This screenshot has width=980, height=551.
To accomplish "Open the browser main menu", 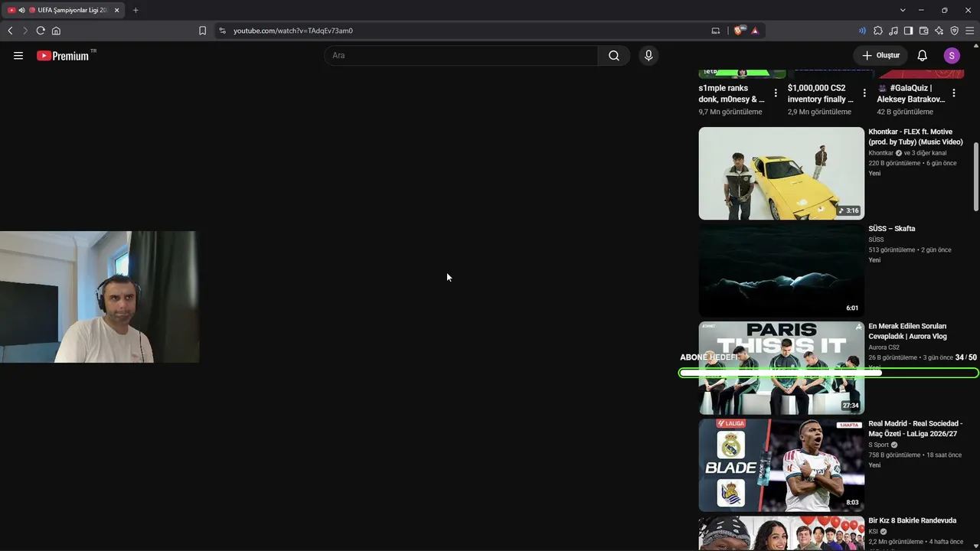I will click(x=969, y=31).
